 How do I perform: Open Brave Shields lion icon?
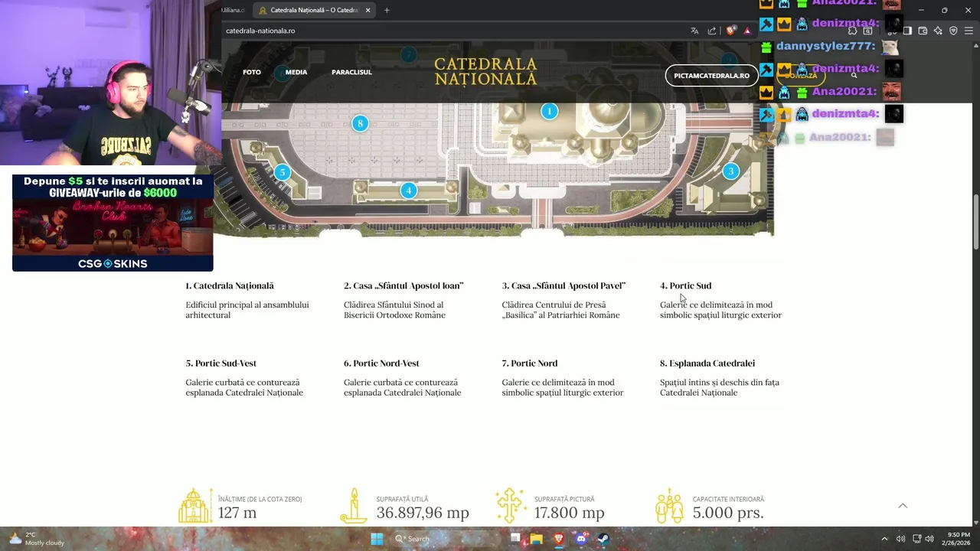[731, 31]
